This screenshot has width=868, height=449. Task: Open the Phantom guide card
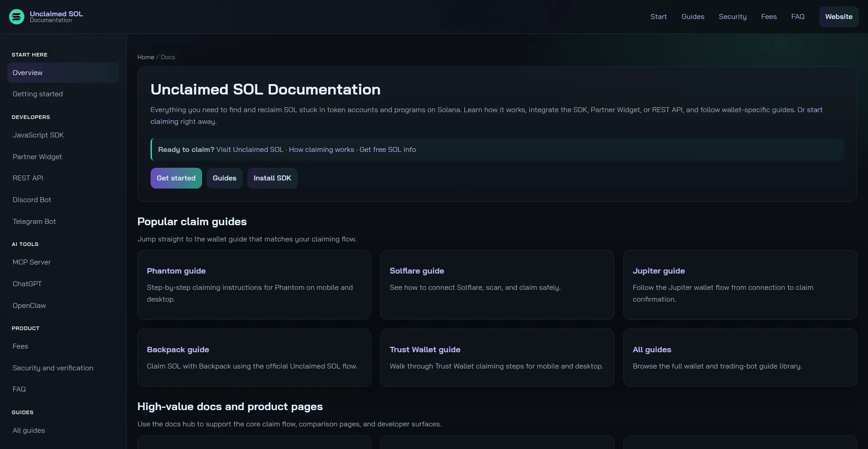pos(254,285)
